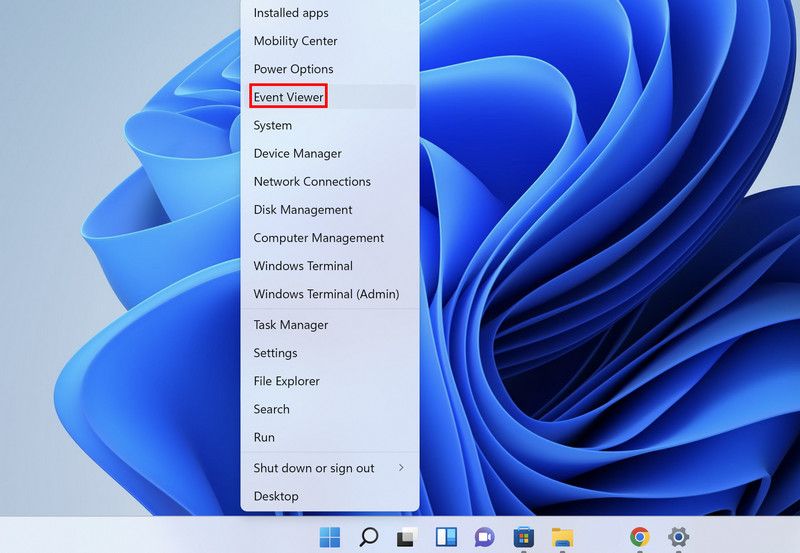The height and width of the screenshot is (553, 800).
Task: Select Event Viewer from the menu
Action: click(x=289, y=97)
